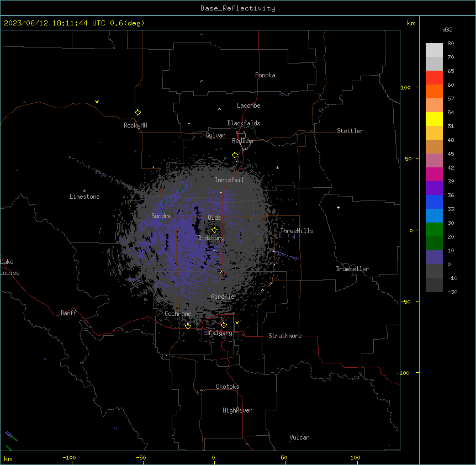Click the RedDeer city label

pos(243,141)
